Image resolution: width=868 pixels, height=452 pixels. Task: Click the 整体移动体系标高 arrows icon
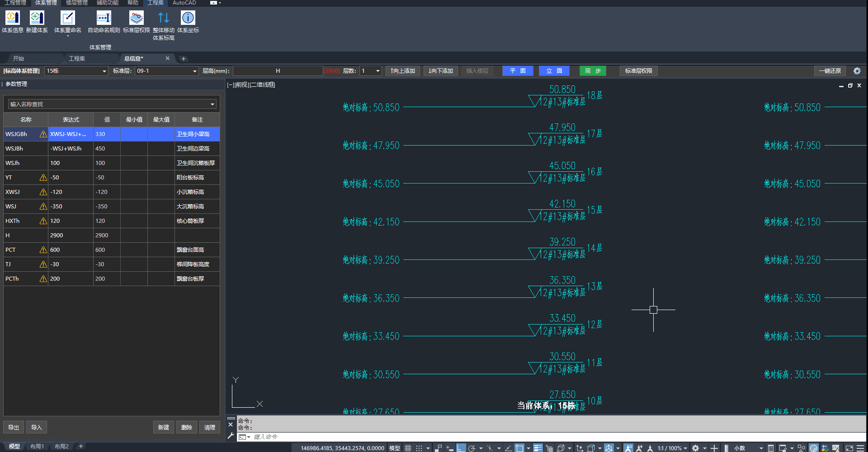pyautogui.click(x=163, y=18)
